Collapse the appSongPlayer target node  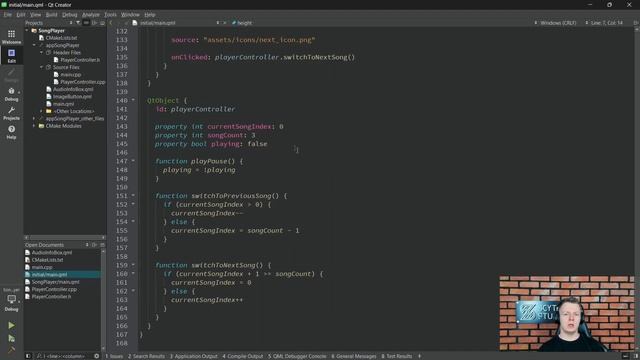coord(34,45)
